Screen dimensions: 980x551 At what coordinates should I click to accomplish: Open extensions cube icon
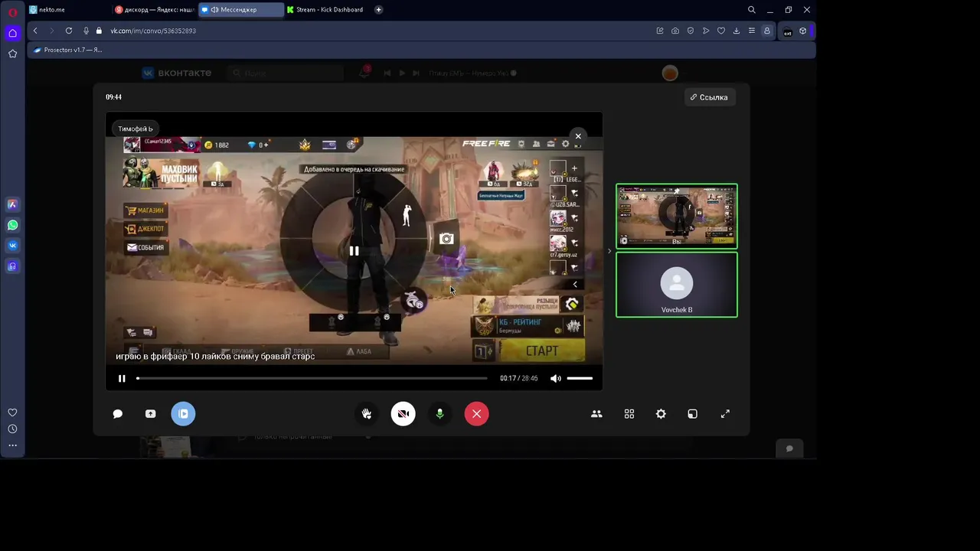coord(803,31)
